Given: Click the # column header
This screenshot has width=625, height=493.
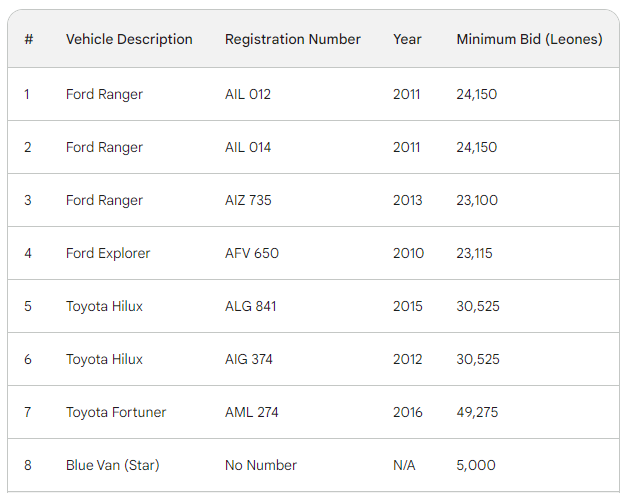Looking at the screenshot, I should point(29,39).
